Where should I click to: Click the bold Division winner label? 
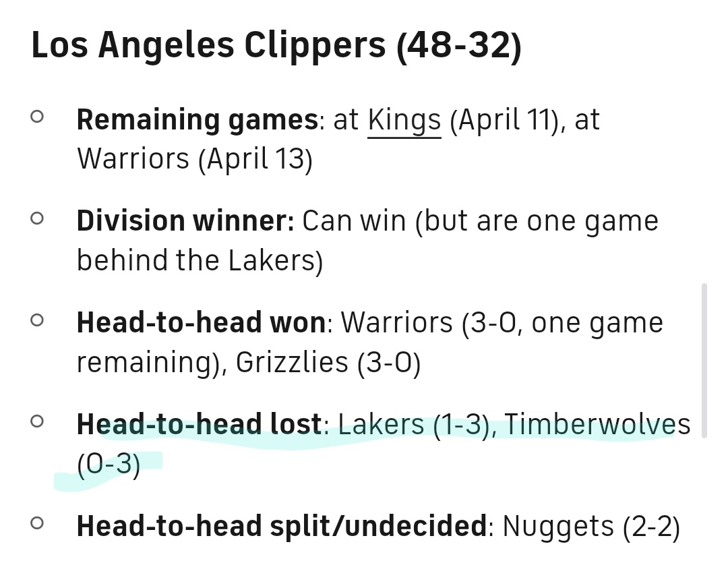coord(185,222)
